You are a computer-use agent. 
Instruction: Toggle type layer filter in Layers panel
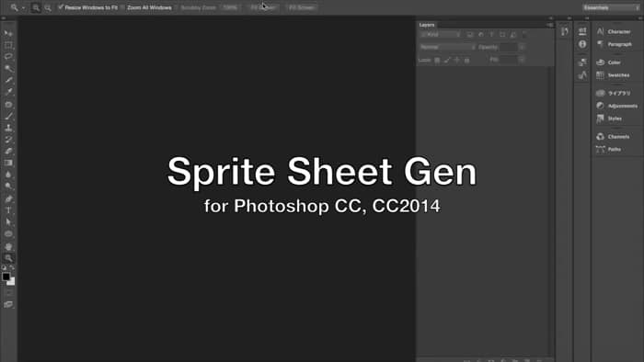click(x=491, y=35)
